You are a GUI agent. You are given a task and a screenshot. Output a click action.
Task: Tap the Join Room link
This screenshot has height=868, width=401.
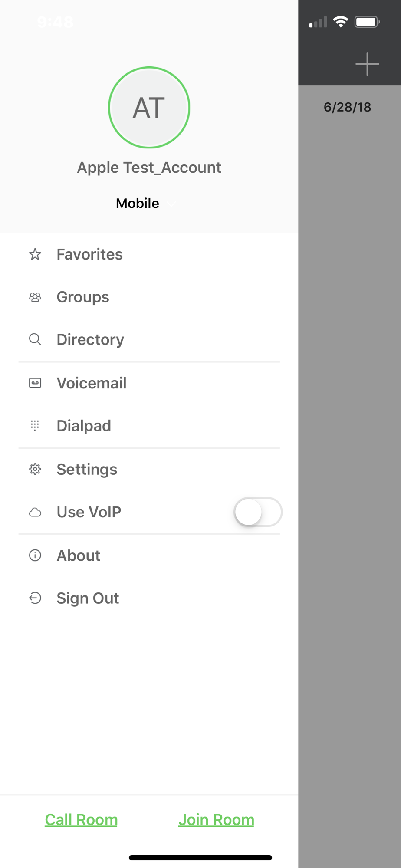(216, 820)
